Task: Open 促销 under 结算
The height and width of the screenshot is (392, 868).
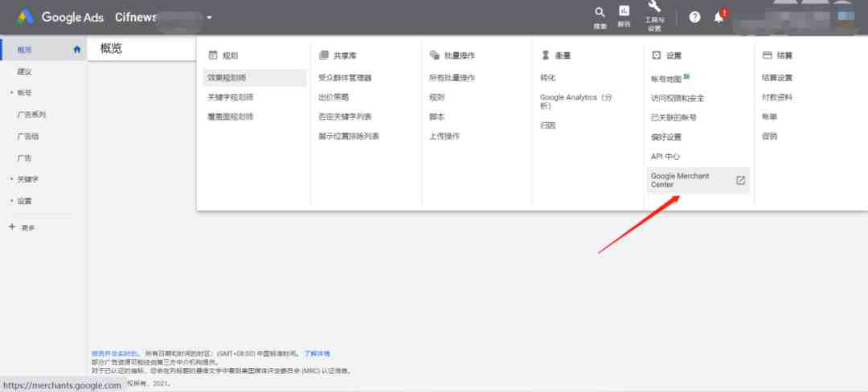Action: [x=769, y=136]
